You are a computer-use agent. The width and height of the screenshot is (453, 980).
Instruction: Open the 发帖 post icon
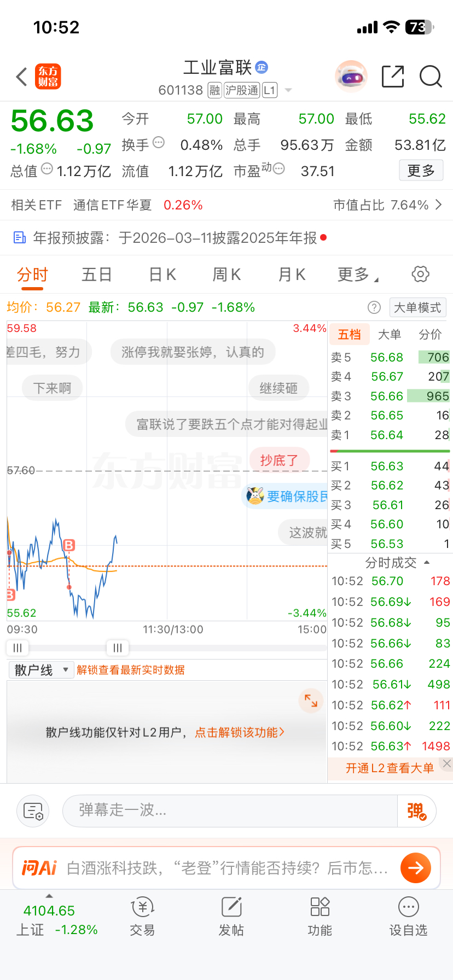click(x=231, y=917)
